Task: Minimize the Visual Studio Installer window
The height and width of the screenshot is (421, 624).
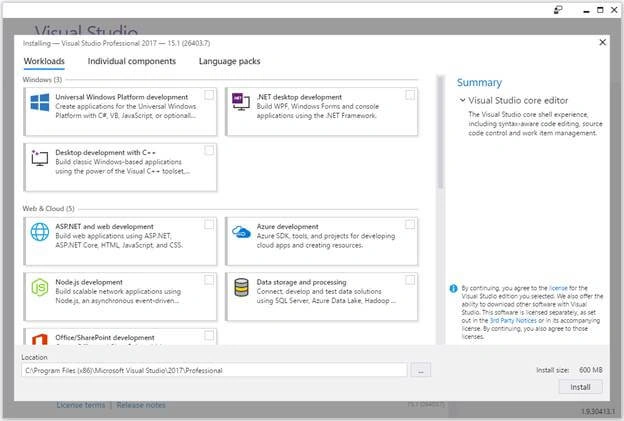Action: (x=586, y=10)
